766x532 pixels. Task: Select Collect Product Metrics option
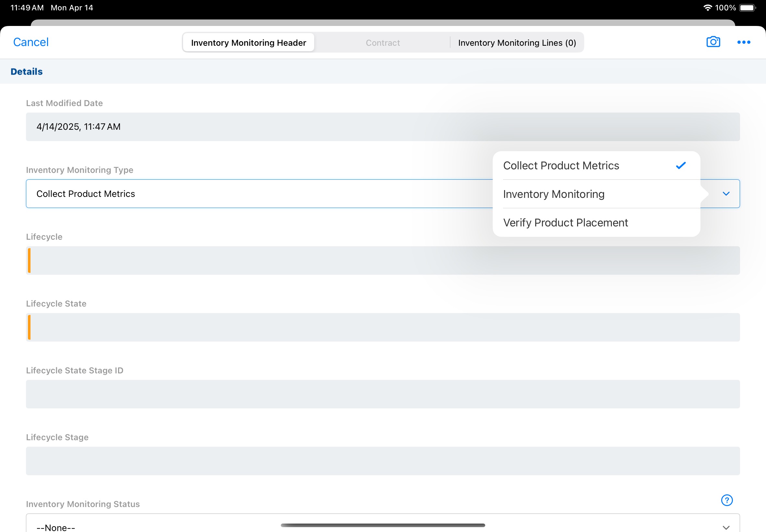[x=561, y=166]
